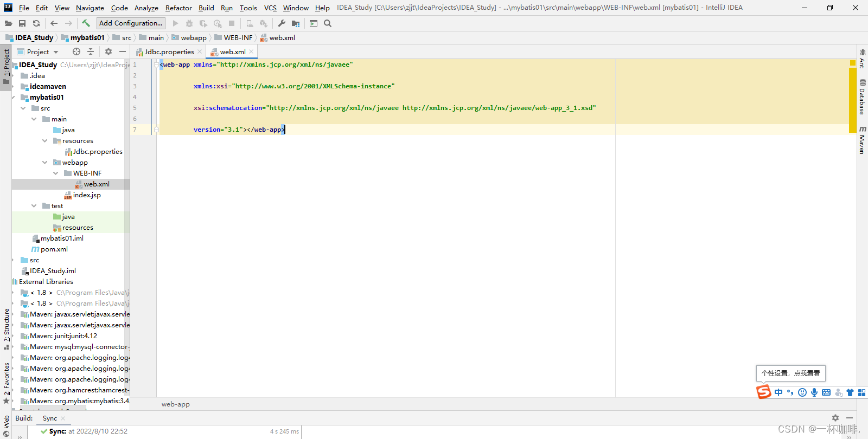The width and height of the screenshot is (868, 439).
Task: Expand Maven junit:junit:4.12 library
Action: click(x=14, y=336)
